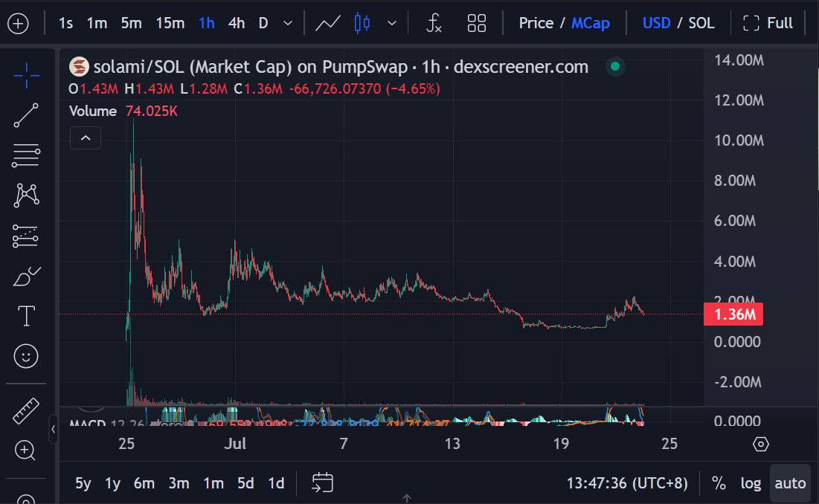819x504 pixels.
Task: Select the Text tool
Action: (x=26, y=316)
